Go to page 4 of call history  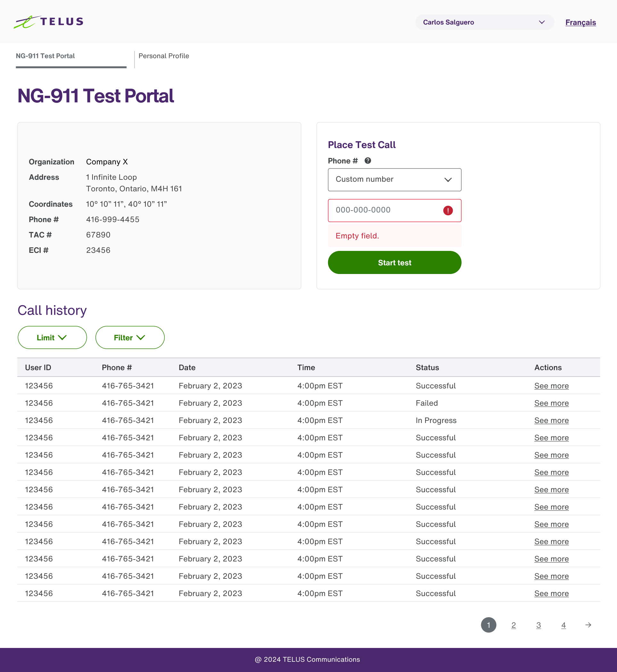(563, 625)
